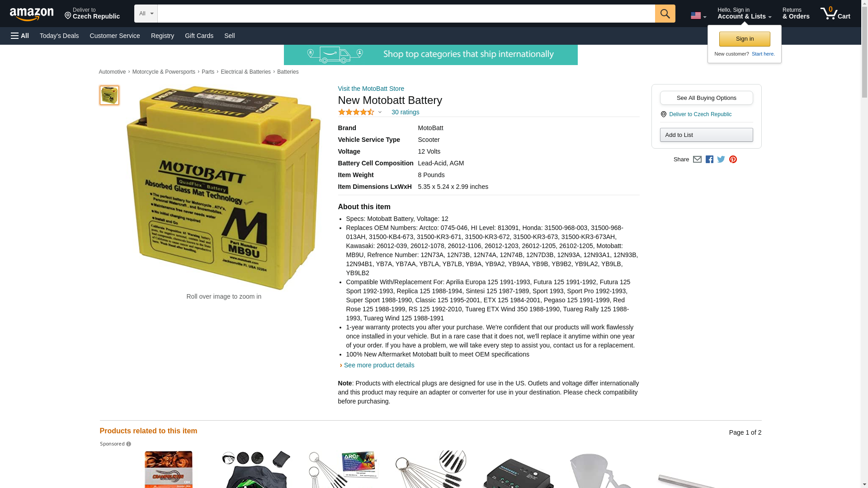Expand See more product details
Image resolution: width=868 pixels, height=488 pixels.
379,365
